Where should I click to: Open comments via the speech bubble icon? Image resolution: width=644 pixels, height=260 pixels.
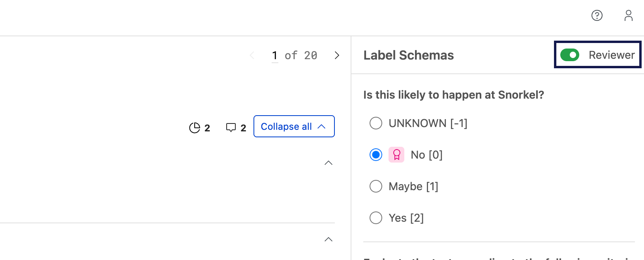click(x=231, y=127)
